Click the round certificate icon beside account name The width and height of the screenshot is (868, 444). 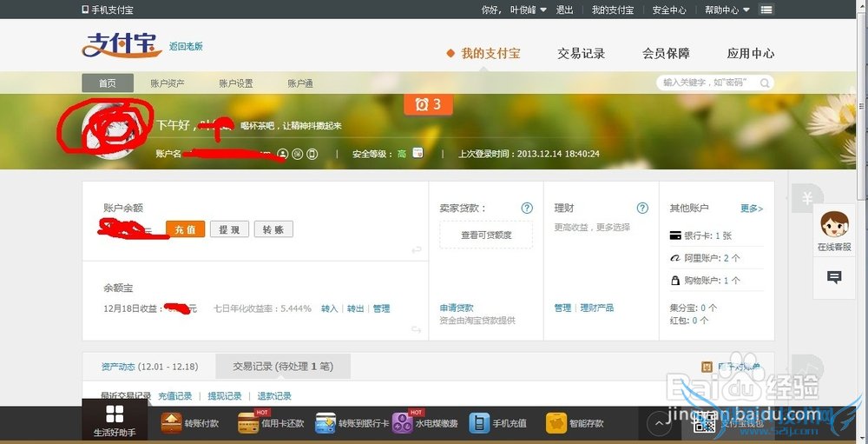click(x=297, y=154)
